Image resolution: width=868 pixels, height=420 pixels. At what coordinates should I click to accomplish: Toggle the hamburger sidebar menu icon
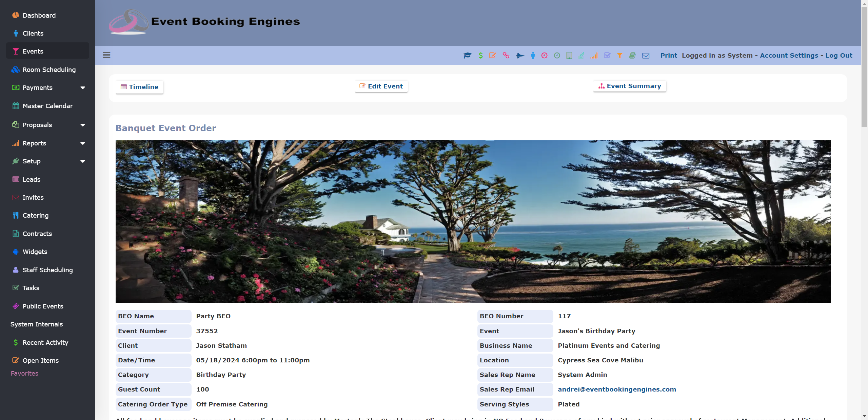106,55
